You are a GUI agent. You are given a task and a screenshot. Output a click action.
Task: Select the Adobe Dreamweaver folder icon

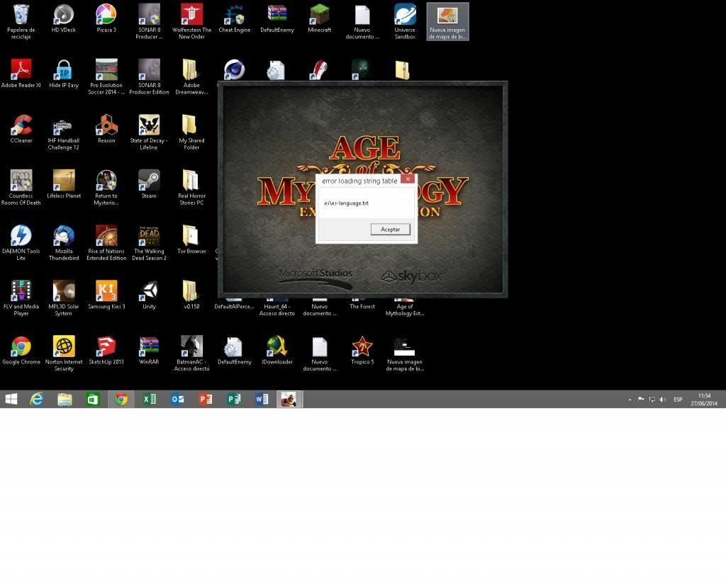(x=191, y=77)
